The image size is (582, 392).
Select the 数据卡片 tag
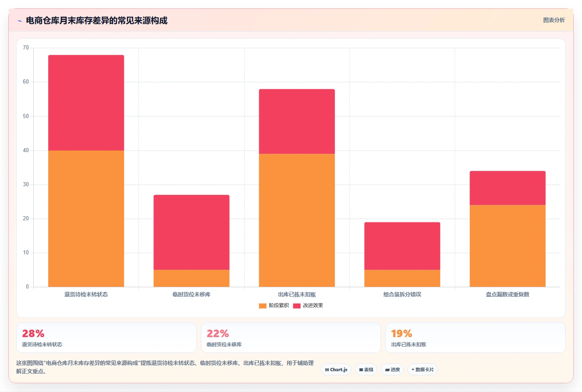click(x=422, y=370)
